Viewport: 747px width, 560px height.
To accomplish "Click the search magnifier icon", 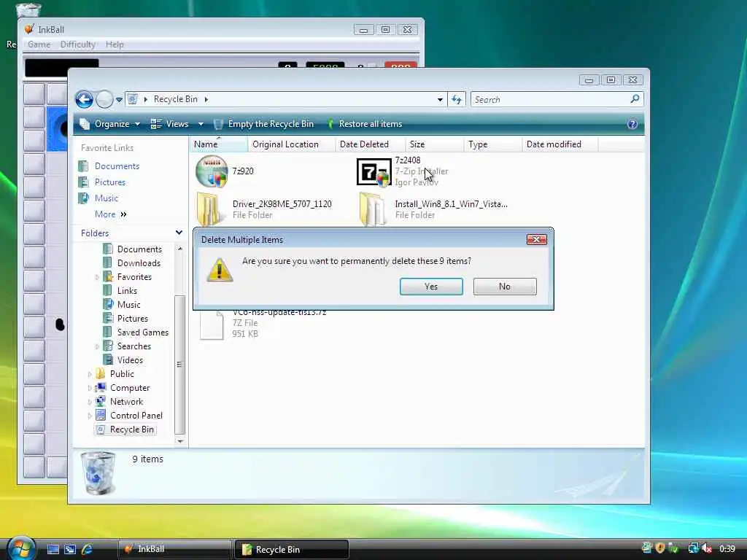I will [x=635, y=99].
